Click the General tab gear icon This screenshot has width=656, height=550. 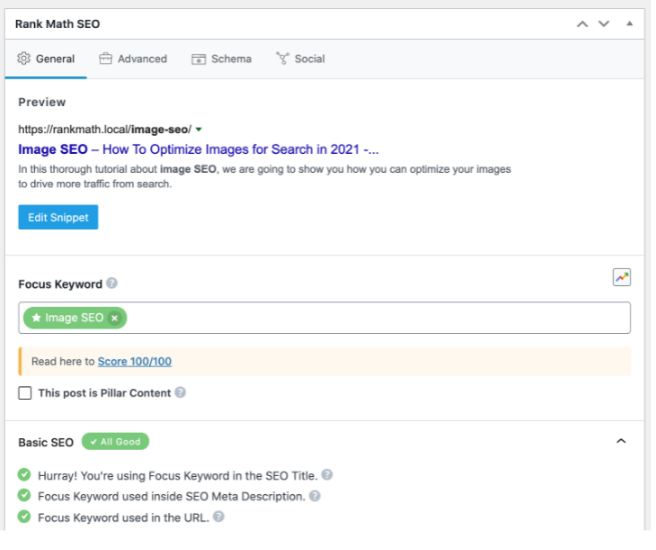pos(24,59)
